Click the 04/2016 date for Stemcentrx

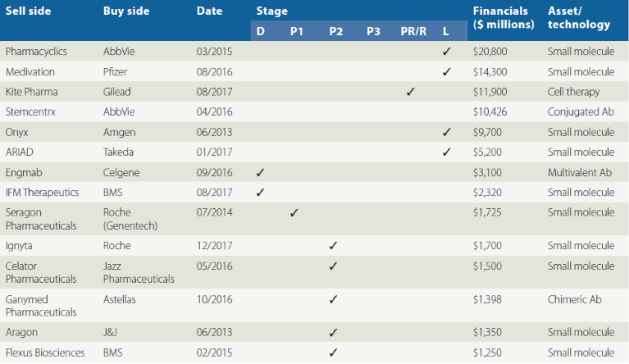pyautogui.click(x=213, y=111)
